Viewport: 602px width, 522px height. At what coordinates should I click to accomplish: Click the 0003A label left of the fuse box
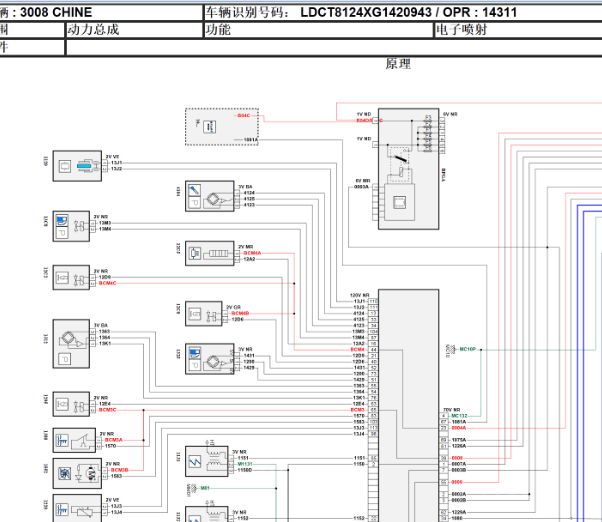[361, 187]
